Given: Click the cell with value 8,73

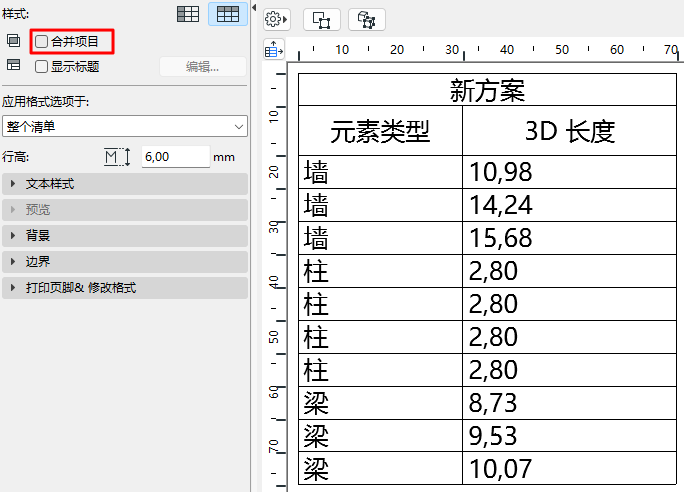Looking at the screenshot, I should click(570, 403).
